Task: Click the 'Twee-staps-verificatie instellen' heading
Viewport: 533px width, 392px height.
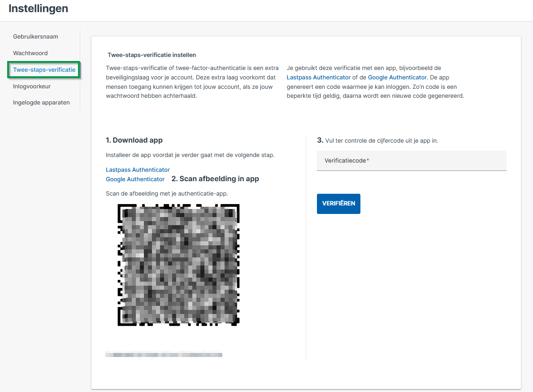Action: (x=152, y=55)
